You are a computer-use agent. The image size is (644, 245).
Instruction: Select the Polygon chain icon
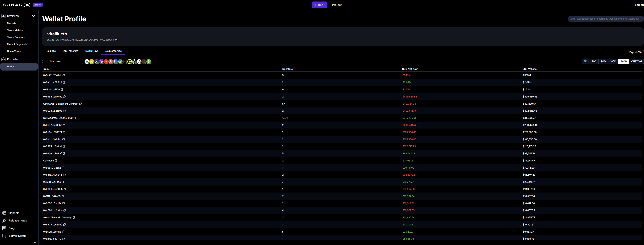coord(101,61)
